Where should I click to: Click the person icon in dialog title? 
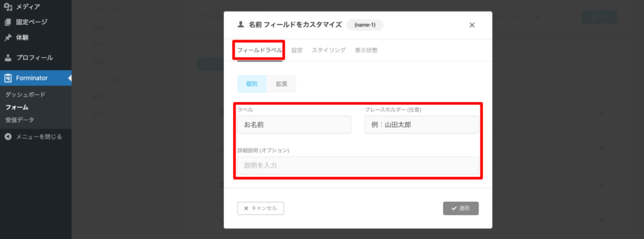[x=241, y=25]
